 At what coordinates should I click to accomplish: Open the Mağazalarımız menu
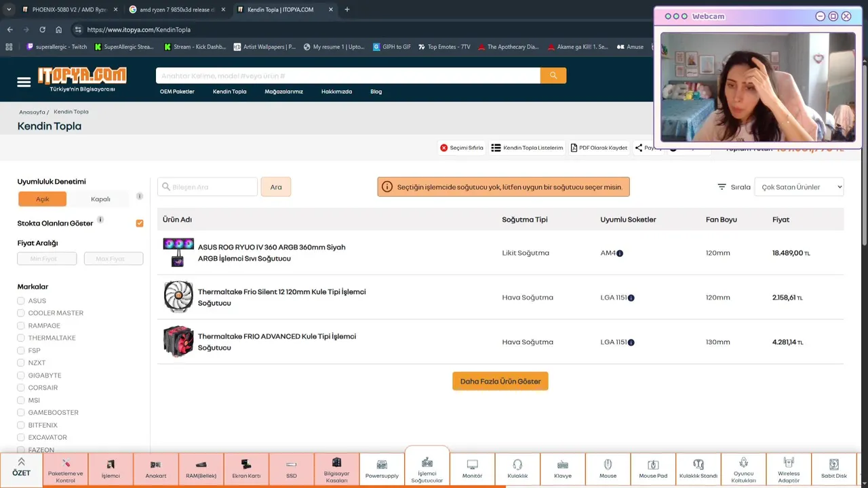click(283, 91)
